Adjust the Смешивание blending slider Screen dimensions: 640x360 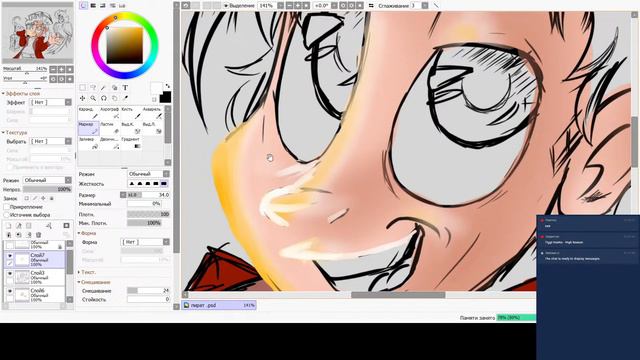point(149,291)
